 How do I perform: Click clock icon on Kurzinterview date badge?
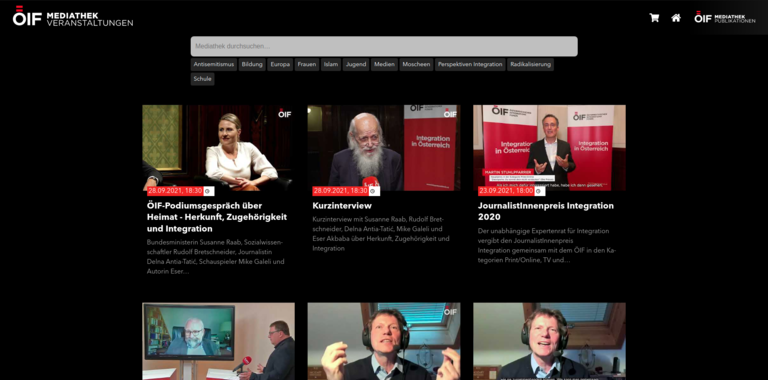(373, 191)
